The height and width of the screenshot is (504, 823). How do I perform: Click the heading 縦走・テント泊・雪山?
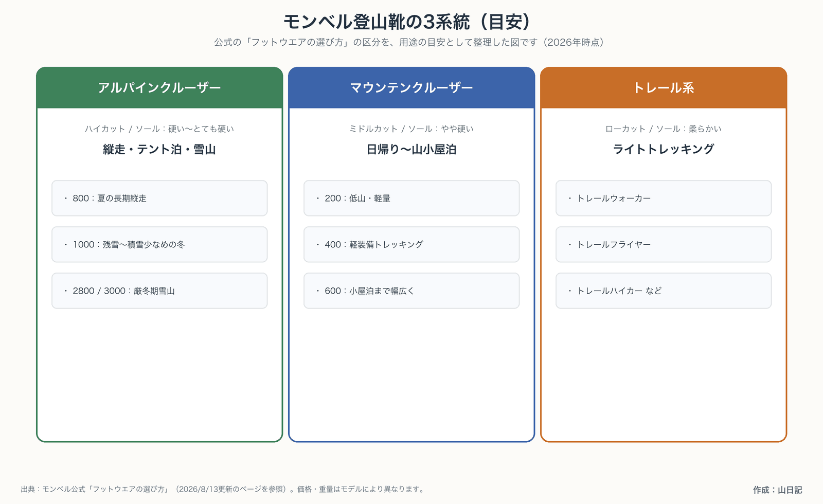click(159, 150)
